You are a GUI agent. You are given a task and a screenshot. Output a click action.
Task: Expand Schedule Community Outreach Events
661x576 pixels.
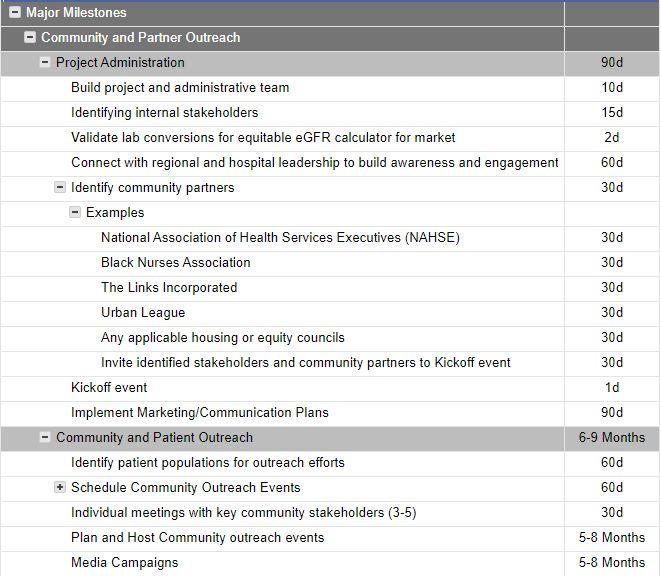[60, 487]
